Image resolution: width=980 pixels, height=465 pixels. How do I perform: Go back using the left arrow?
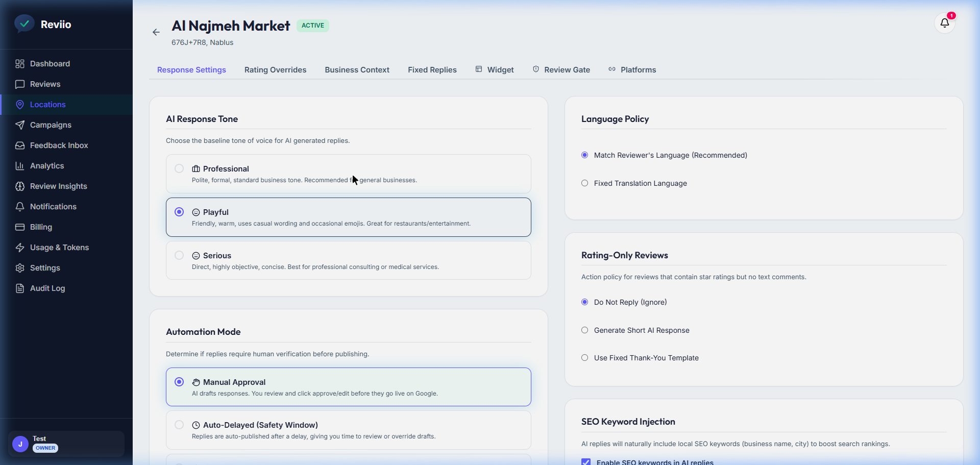click(x=156, y=32)
